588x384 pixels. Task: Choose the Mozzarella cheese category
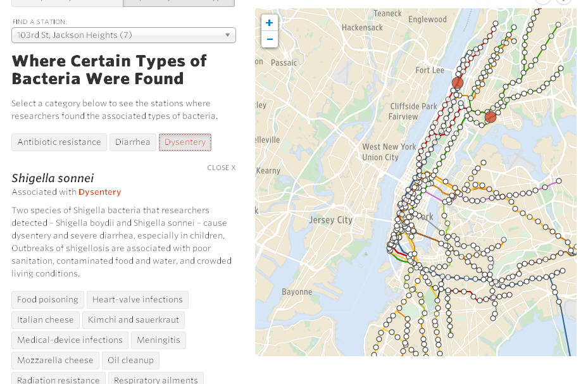[x=55, y=361]
